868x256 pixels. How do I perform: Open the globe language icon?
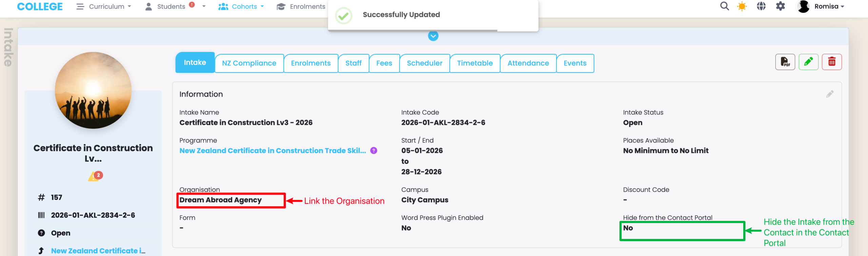(761, 6)
